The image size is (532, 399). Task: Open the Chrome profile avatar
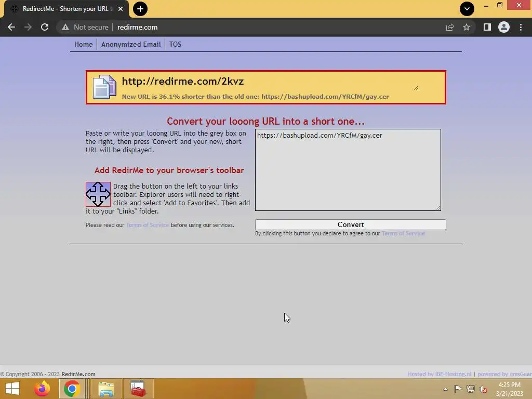coord(504,27)
